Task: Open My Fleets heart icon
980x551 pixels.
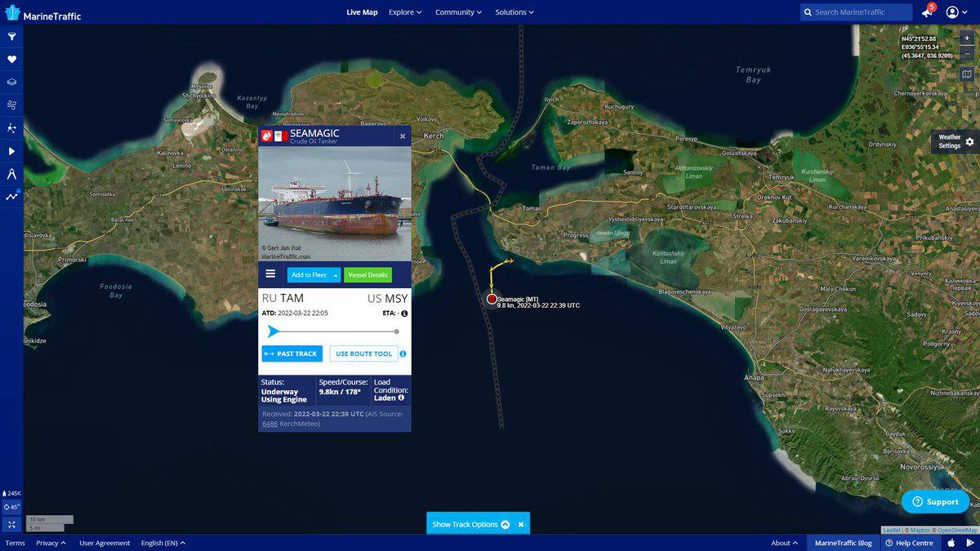Action: pyautogui.click(x=11, y=60)
